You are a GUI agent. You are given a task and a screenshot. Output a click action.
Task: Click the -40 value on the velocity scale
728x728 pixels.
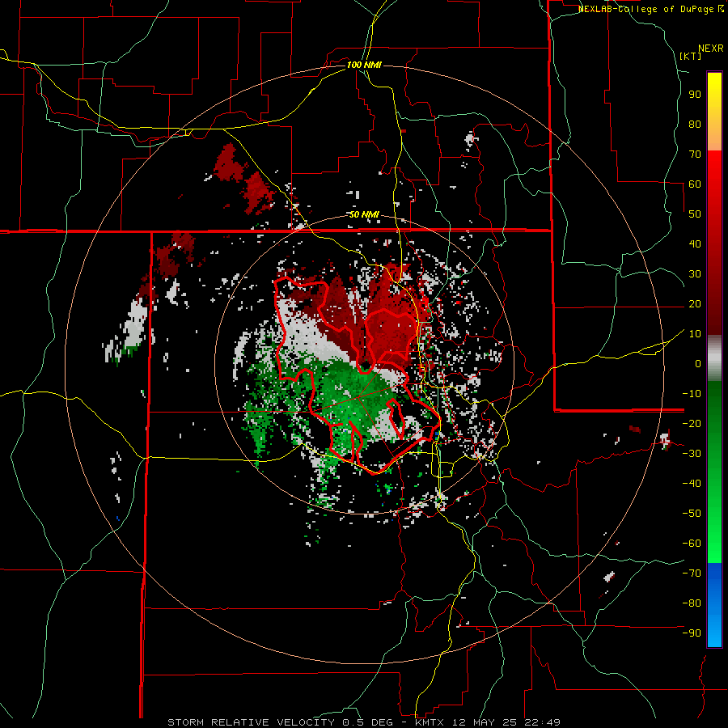[x=692, y=484]
